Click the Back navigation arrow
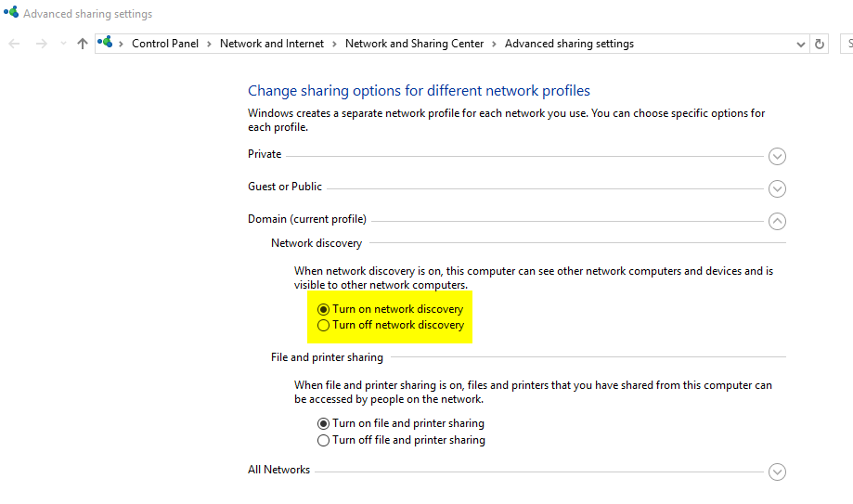The height and width of the screenshot is (504, 853). pyautogui.click(x=14, y=44)
